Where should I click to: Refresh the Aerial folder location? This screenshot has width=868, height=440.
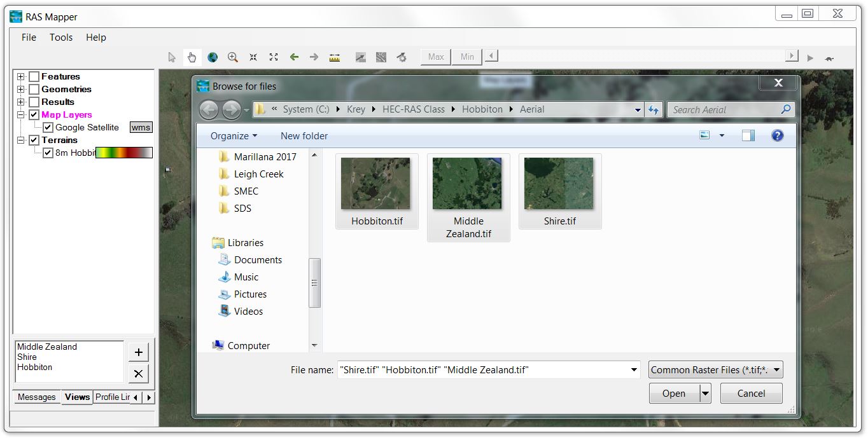[x=654, y=110]
